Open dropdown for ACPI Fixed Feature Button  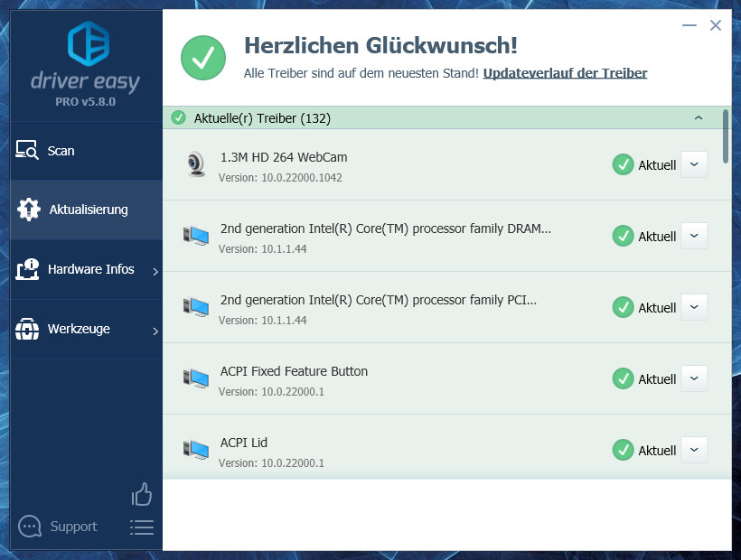694,378
